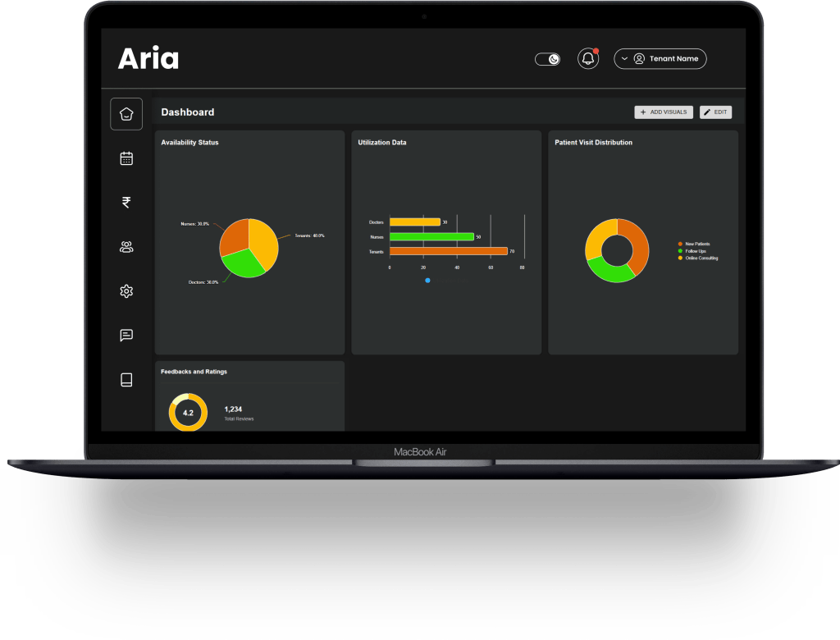
Task: Open notifications bell icon
Action: (587, 58)
